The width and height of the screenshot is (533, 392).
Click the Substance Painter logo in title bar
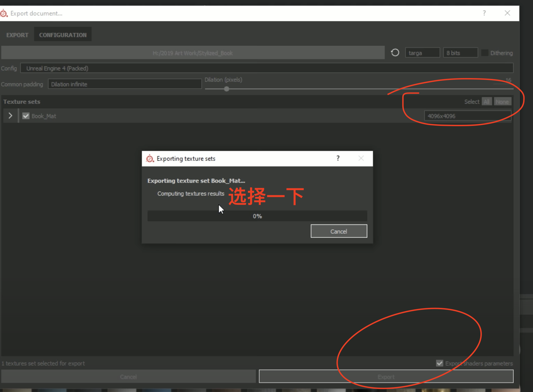coord(4,13)
